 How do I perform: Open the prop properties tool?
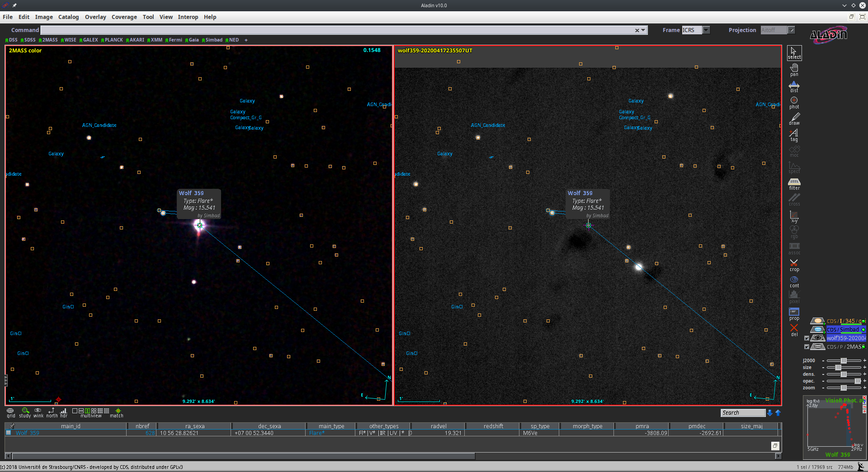pos(794,314)
